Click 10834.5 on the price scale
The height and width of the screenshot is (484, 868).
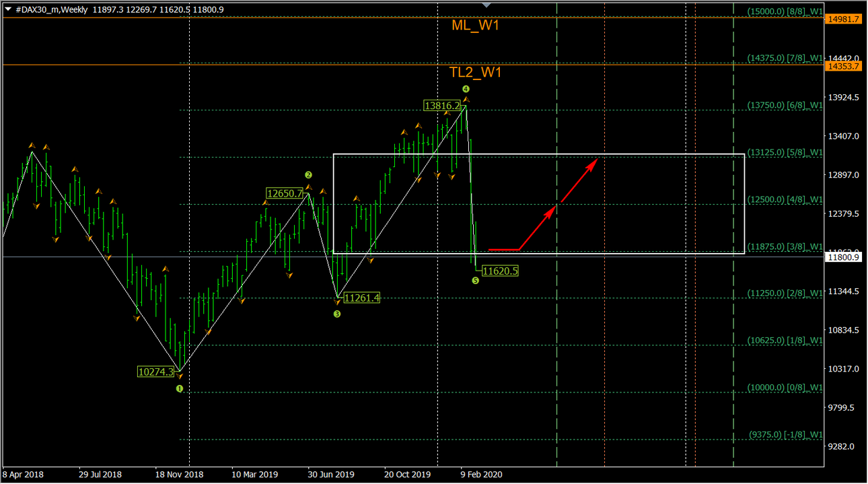tap(844, 331)
